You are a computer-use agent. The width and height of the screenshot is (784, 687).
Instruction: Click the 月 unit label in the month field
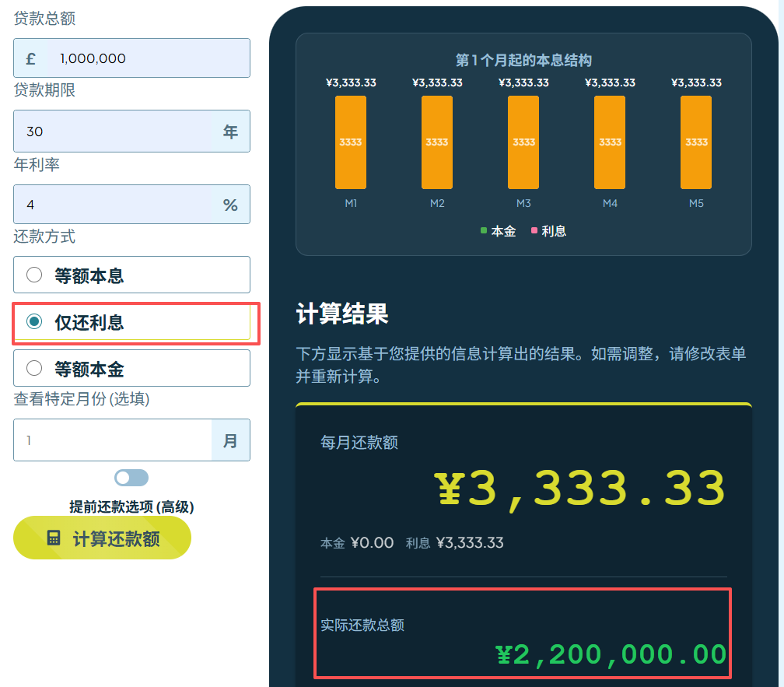pyautogui.click(x=230, y=440)
